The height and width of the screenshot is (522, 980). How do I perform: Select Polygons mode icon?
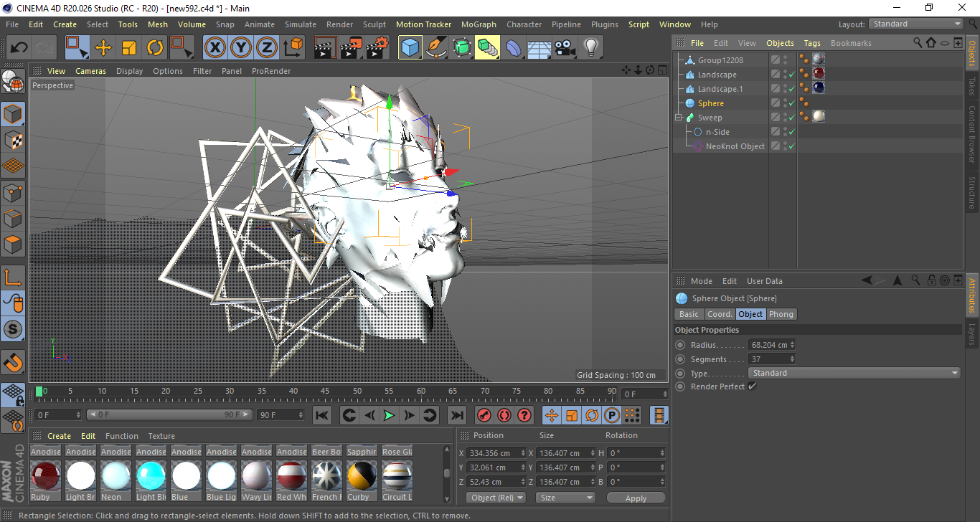click(x=13, y=245)
